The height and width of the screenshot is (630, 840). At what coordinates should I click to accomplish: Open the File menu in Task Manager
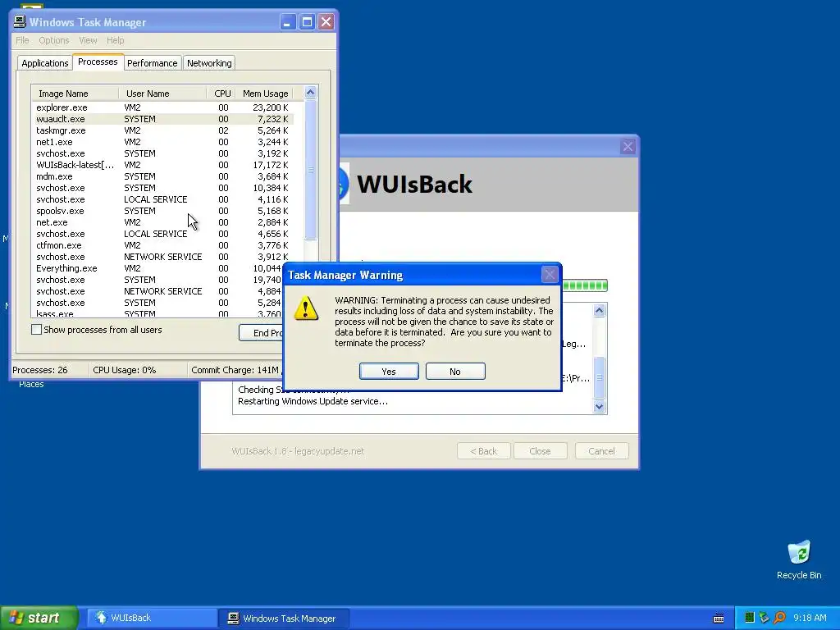pyautogui.click(x=22, y=40)
